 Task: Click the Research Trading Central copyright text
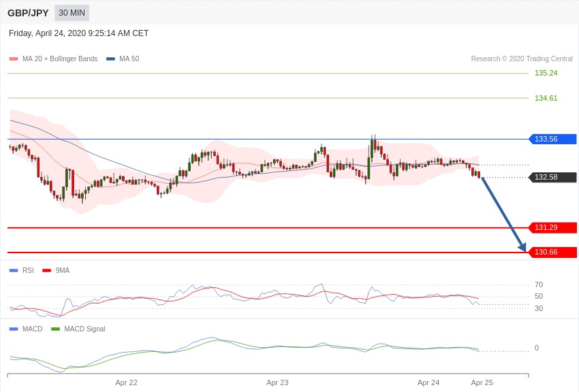[522, 59]
